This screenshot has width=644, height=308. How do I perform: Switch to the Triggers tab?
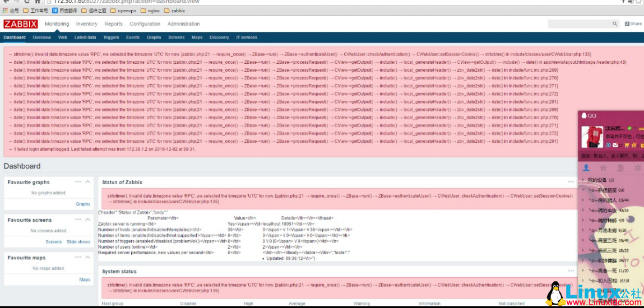click(x=111, y=38)
